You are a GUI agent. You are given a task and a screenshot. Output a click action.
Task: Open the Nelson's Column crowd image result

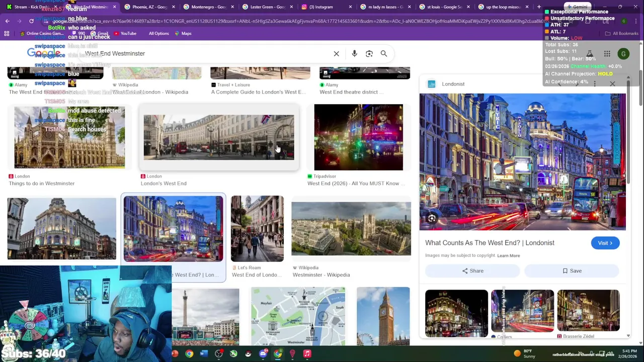[205, 316]
